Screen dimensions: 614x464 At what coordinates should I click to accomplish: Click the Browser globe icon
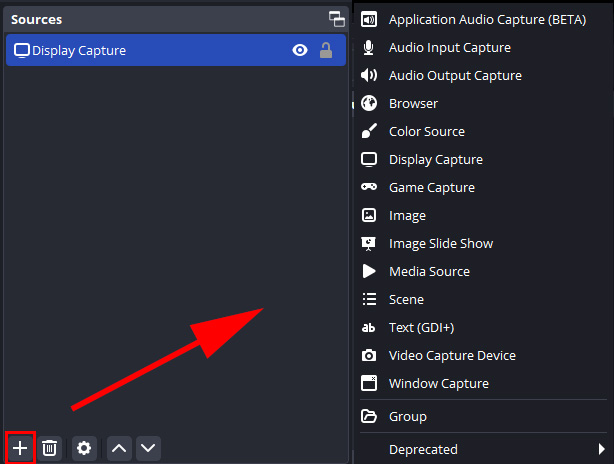click(369, 103)
